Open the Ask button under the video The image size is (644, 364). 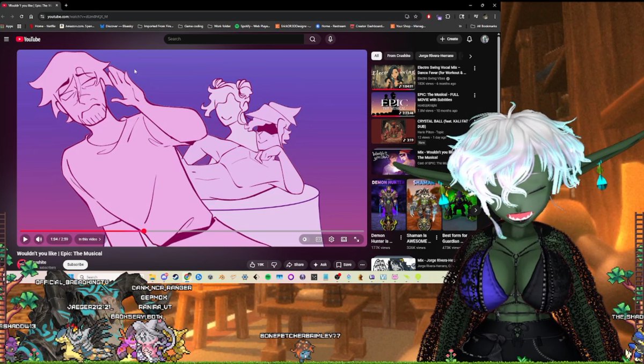320,265
